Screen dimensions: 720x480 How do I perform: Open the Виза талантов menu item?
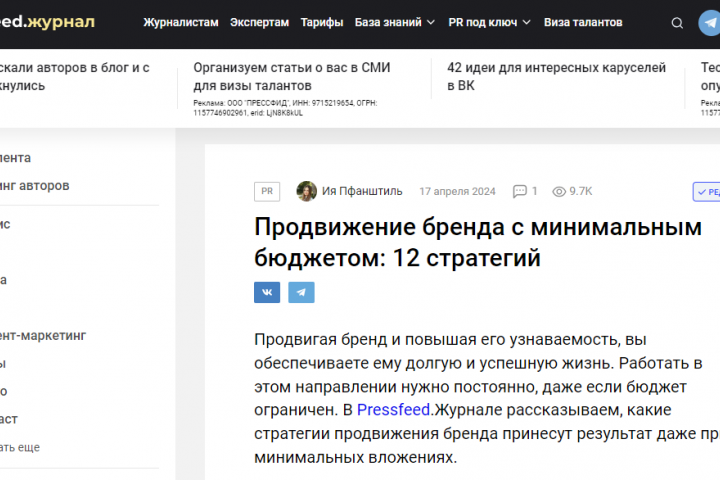(583, 23)
